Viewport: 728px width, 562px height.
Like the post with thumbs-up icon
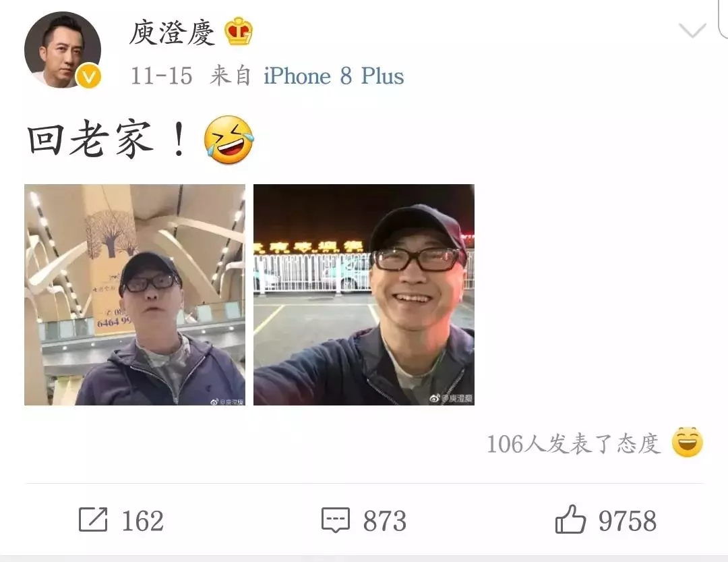pyautogui.click(x=570, y=519)
